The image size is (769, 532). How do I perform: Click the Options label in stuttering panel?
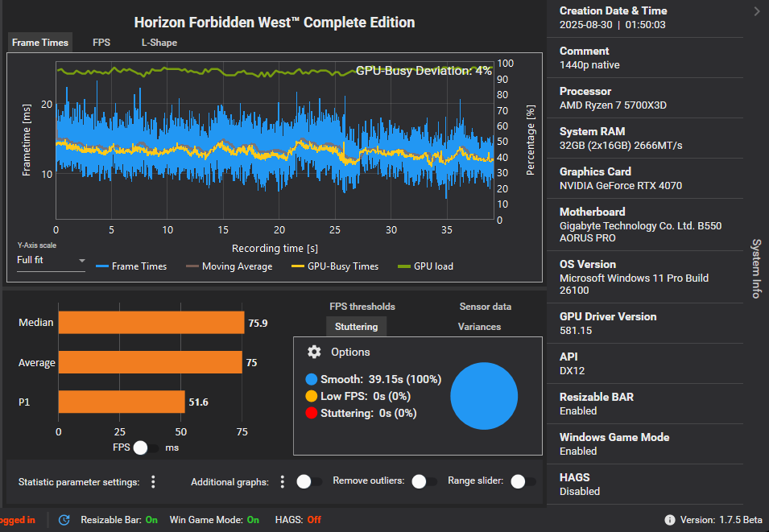[x=350, y=352]
